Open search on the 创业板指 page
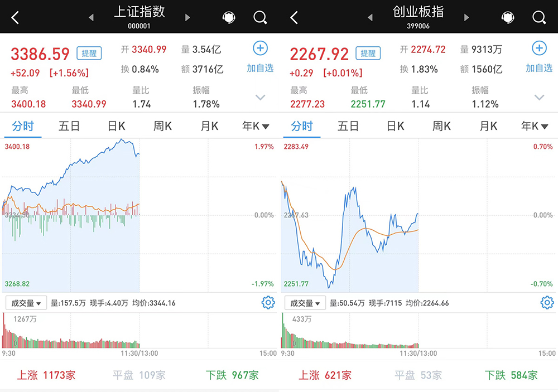This screenshot has height=392, width=558. (x=538, y=18)
